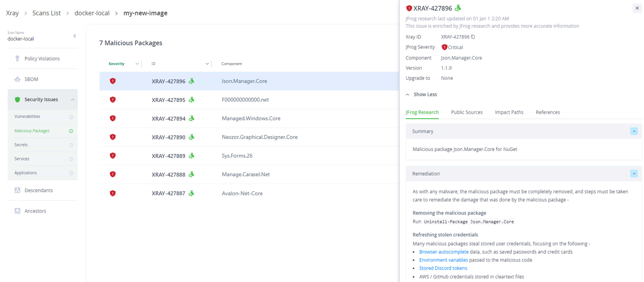Collapse the left sidebar with the arrow
This screenshot has height=282, width=644.
click(74, 36)
